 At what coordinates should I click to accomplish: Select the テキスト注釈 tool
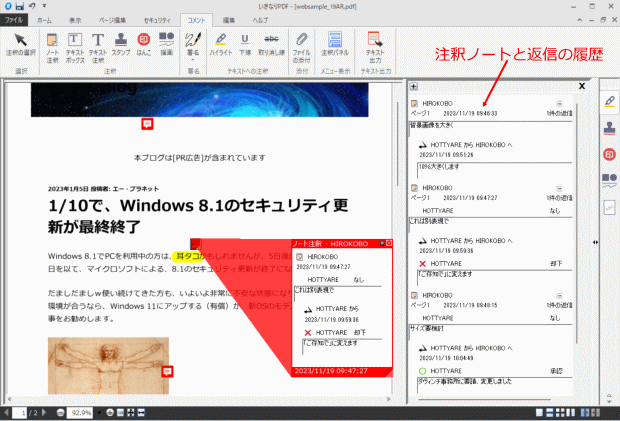pos(98,48)
